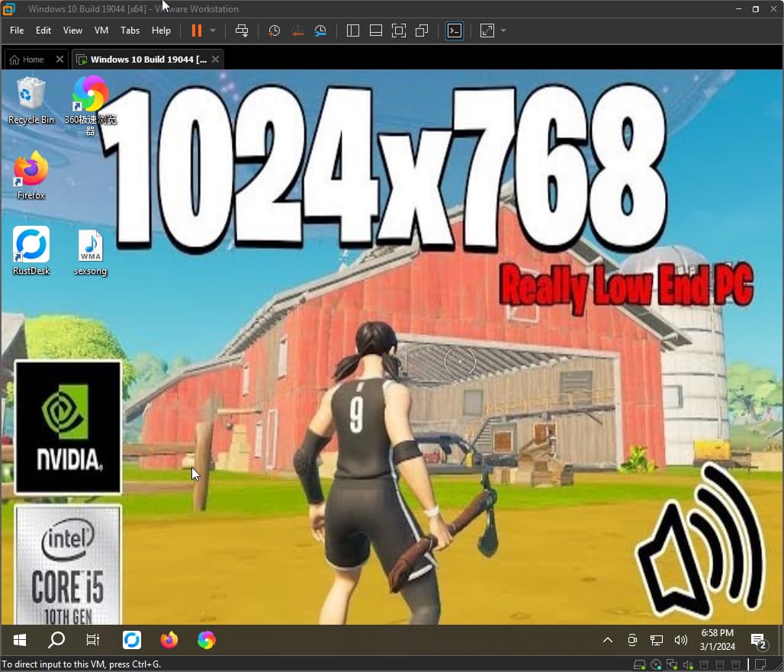Expand the stretch guest options arrow
The height and width of the screenshot is (672, 784).
pyautogui.click(x=503, y=31)
